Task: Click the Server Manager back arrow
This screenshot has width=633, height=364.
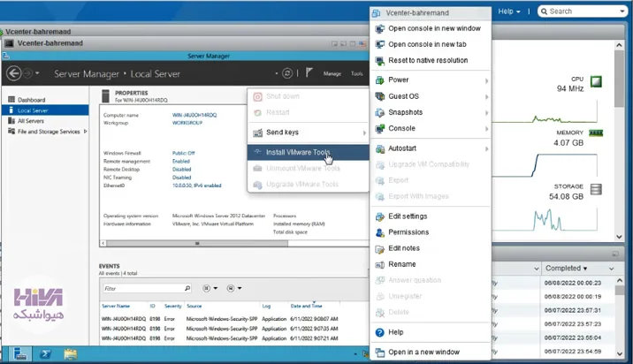Action: pyautogui.click(x=14, y=73)
